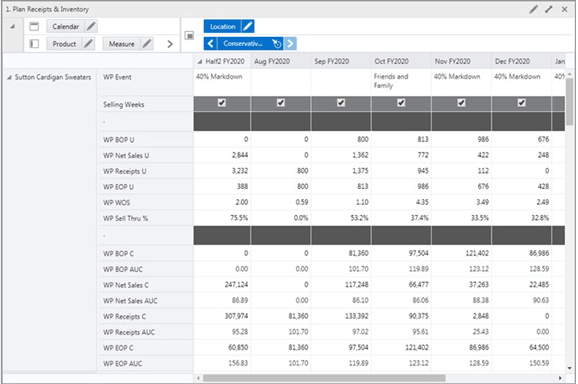This screenshot has height=384, width=578.
Task: Open the Conservative location selector
Action: point(243,43)
